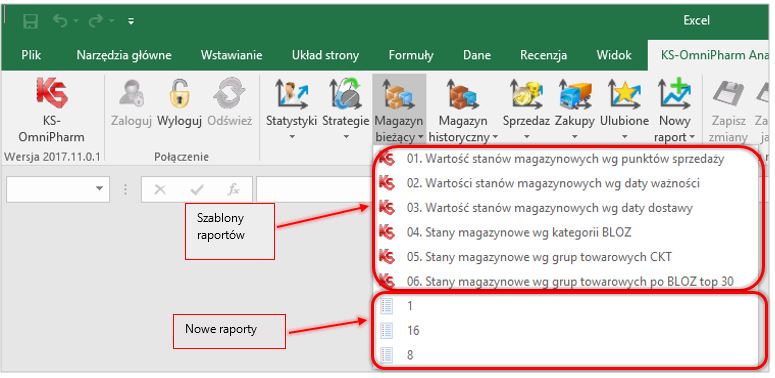This screenshot has height=378, width=775.
Task: Open the Strategie icon
Action: 345,93
